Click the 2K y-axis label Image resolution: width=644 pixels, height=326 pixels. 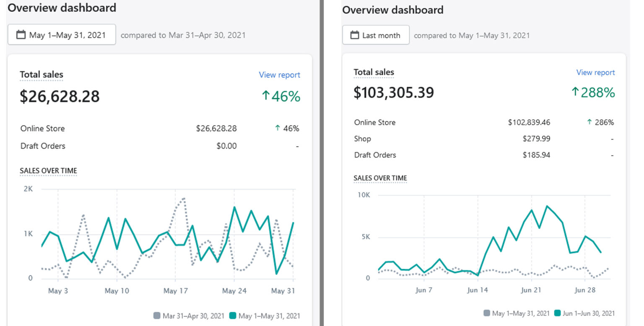pyautogui.click(x=28, y=189)
